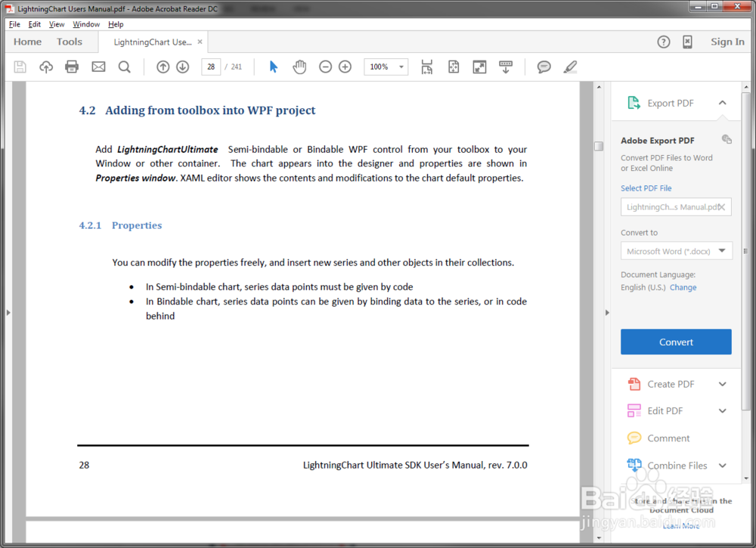Remove the selected file with X
The width and height of the screenshot is (756, 548).
tap(721, 207)
